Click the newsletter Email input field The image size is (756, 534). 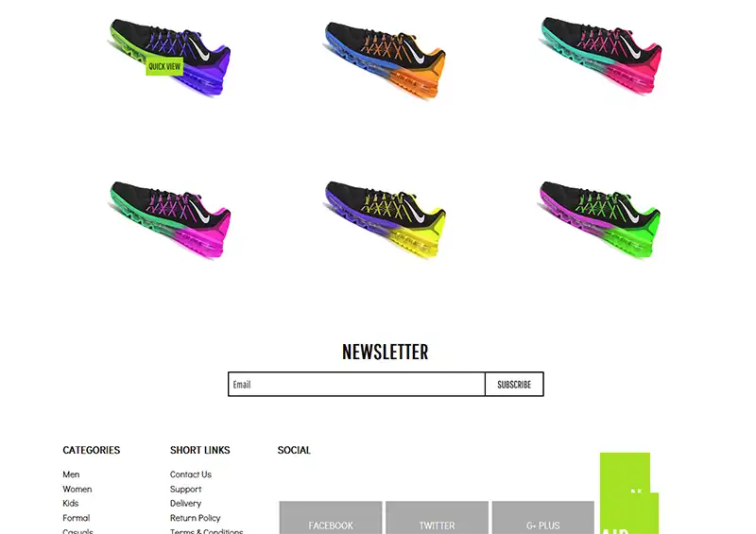[356, 385]
